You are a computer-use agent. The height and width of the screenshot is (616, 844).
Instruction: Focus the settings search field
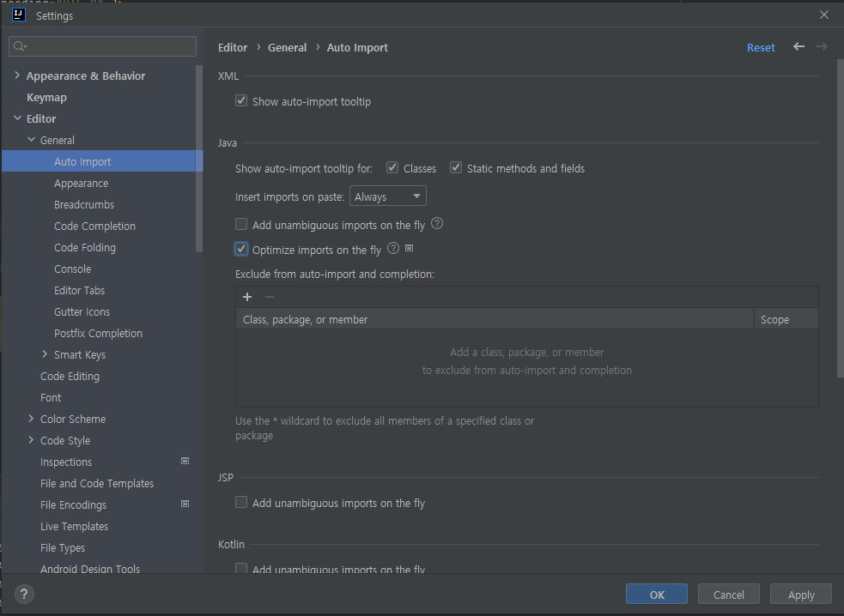pos(102,46)
